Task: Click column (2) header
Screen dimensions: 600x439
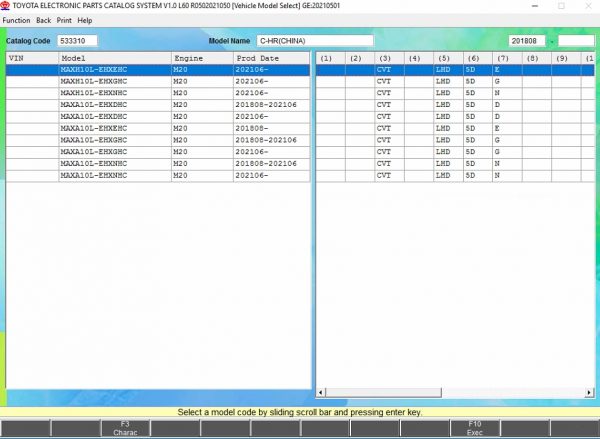Action: [x=360, y=58]
